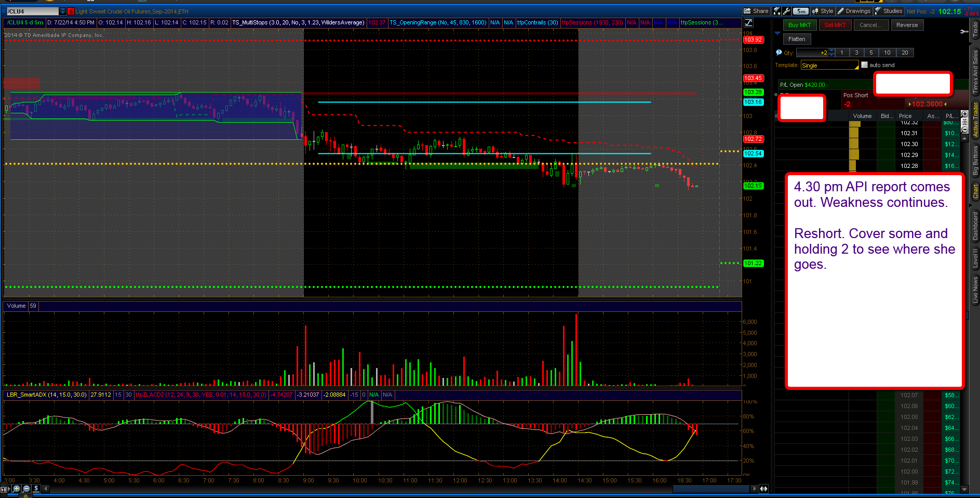Screen dimensions: 980x498
Task: Collapse the order buttons blue triangle
Action: click(777, 33)
